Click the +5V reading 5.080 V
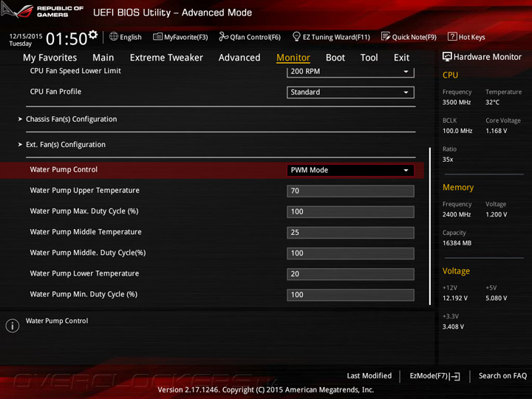Viewport: 532px width, 399px height. pos(496,299)
